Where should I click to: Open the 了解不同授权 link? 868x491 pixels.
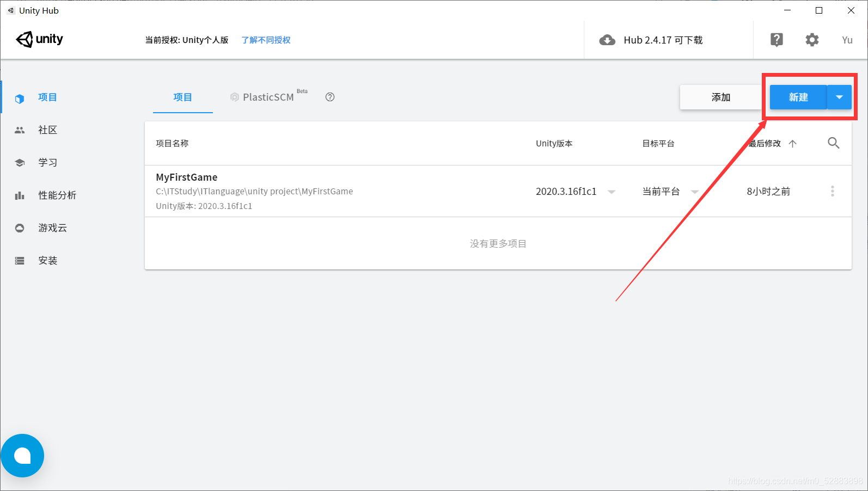pos(266,40)
